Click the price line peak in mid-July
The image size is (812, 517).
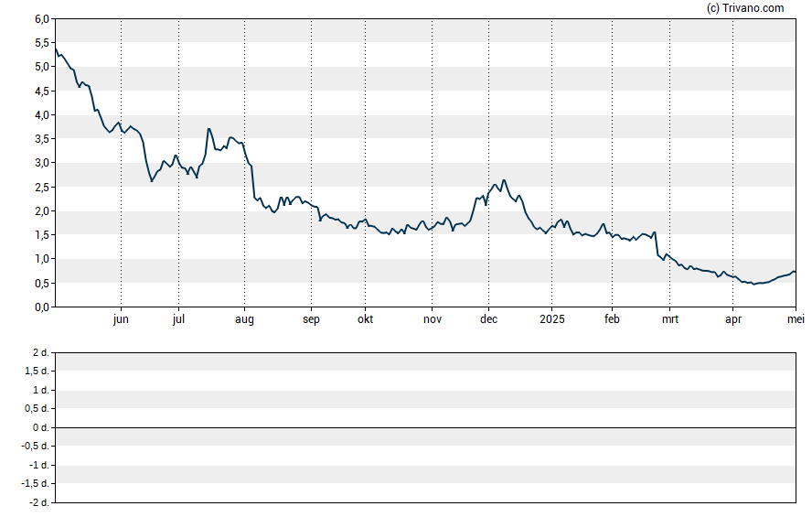pos(208,128)
